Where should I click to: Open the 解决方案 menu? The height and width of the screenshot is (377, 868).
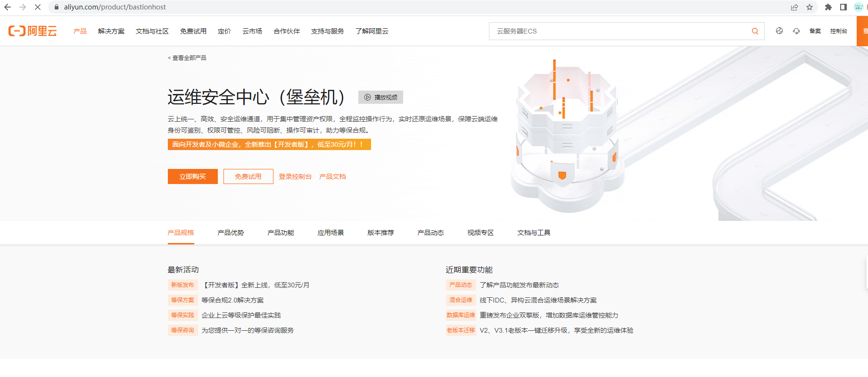[x=111, y=31]
